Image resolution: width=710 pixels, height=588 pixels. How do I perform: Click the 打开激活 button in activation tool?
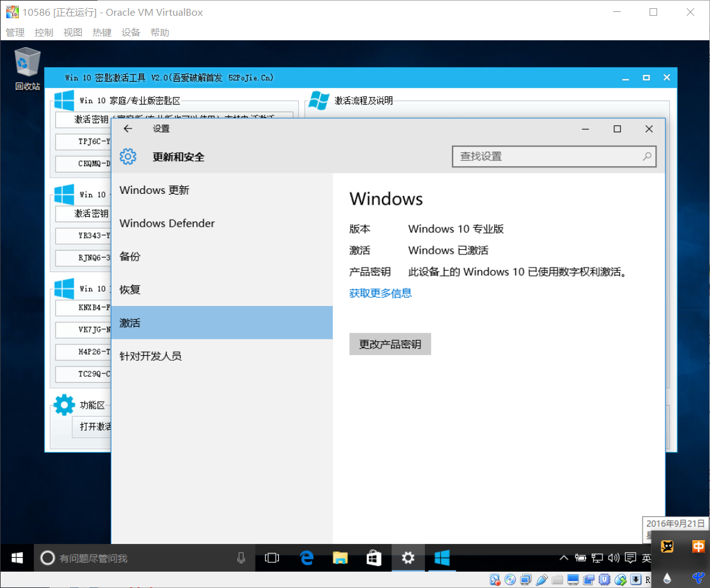point(92,427)
